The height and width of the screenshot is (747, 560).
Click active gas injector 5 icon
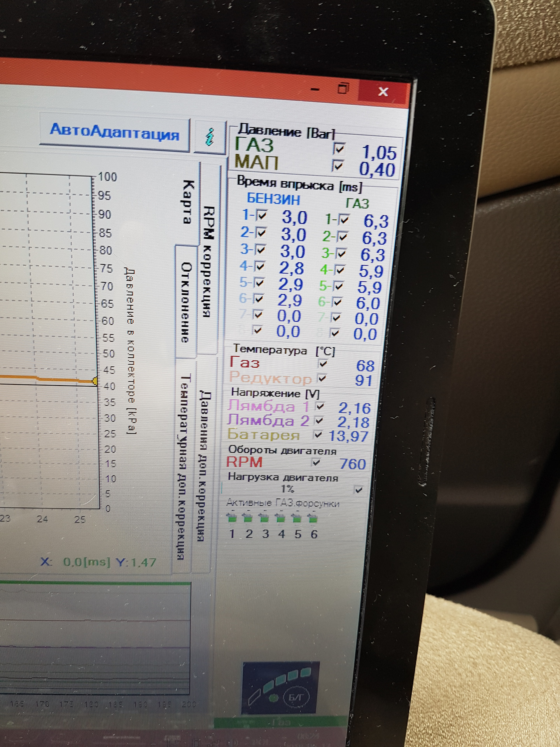[297, 518]
